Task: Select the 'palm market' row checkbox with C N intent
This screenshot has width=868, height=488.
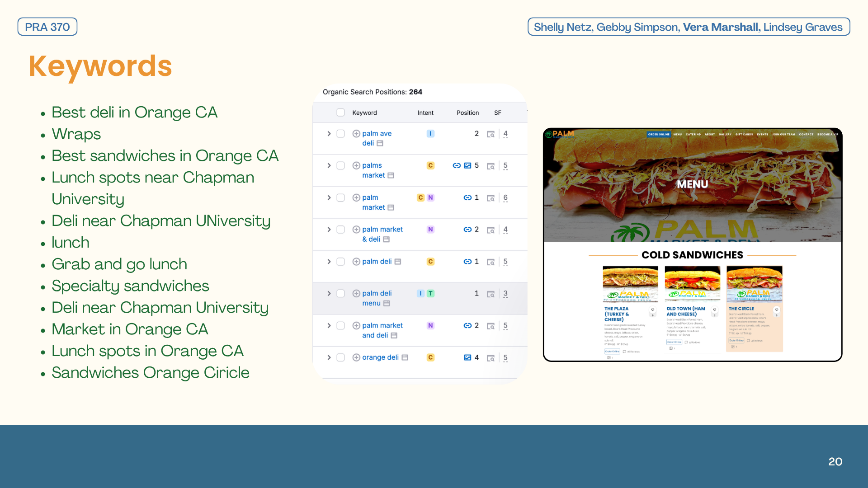Action: pos(340,198)
